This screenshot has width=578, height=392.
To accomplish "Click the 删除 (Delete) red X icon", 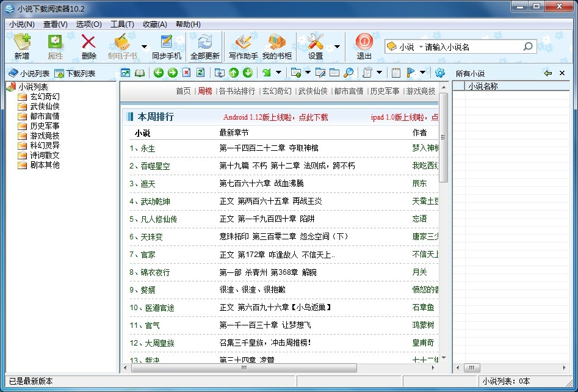I will point(89,46).
